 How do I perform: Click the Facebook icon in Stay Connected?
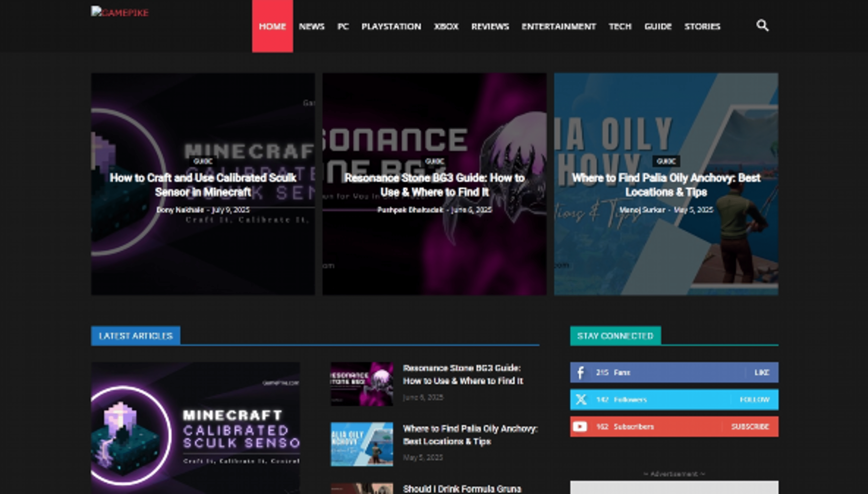pyautogui.click(x=581, y=373)
